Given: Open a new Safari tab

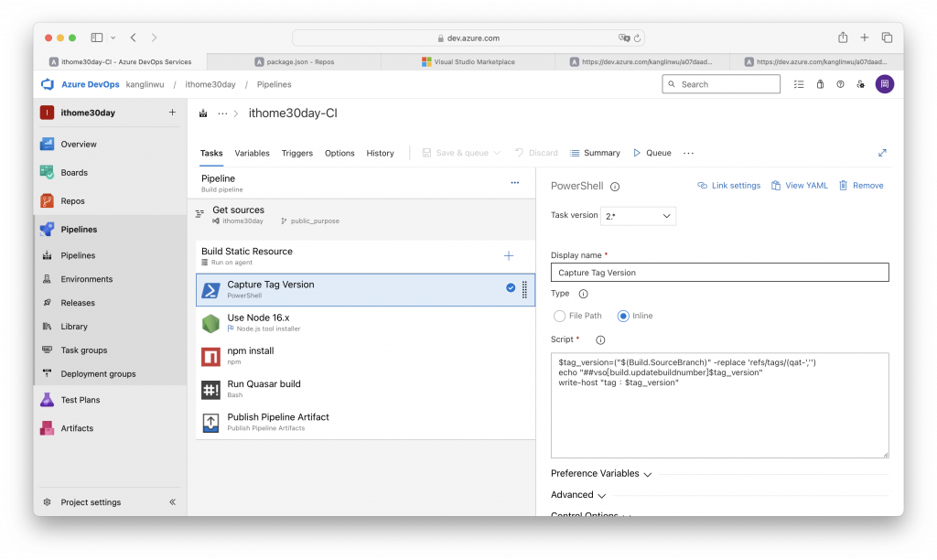Looking at the screenshot, I should coord(864,38).
